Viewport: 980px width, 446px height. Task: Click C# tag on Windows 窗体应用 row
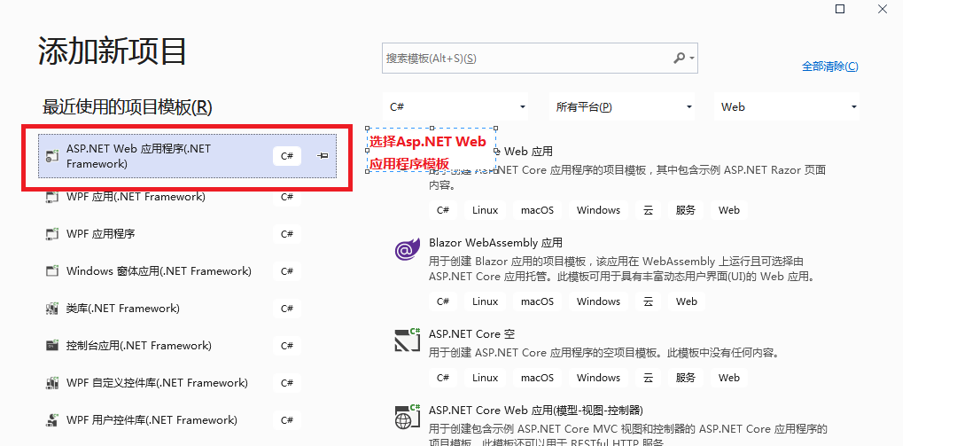[x=287, y=271]
